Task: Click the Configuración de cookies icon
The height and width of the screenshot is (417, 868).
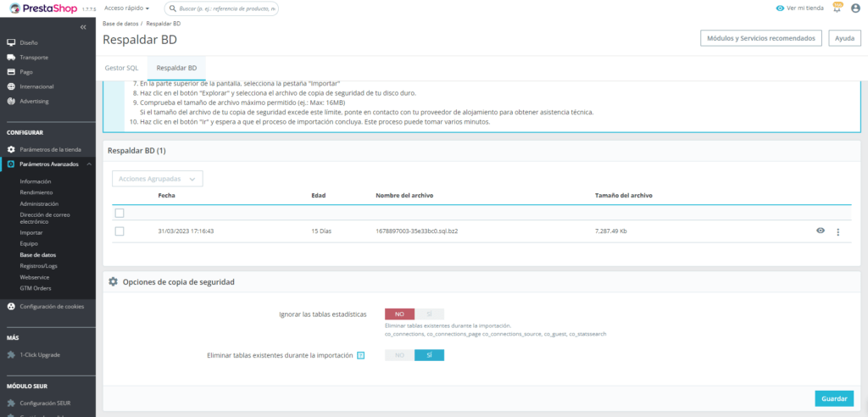Action: pos(11,306)
